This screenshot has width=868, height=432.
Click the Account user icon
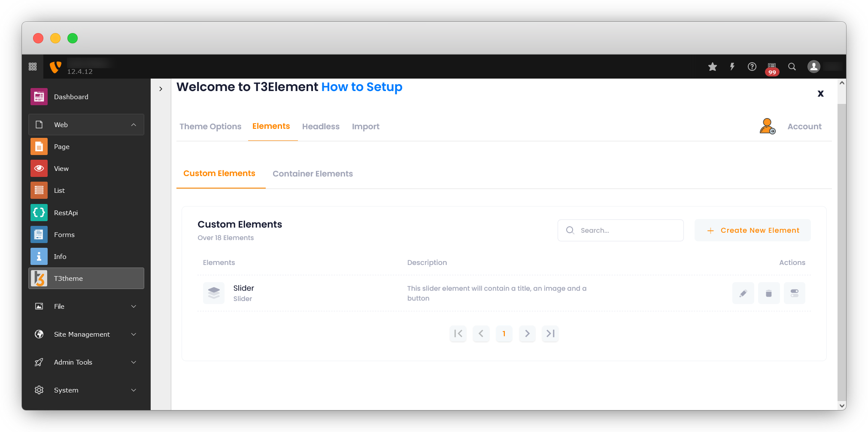[768, 126]
